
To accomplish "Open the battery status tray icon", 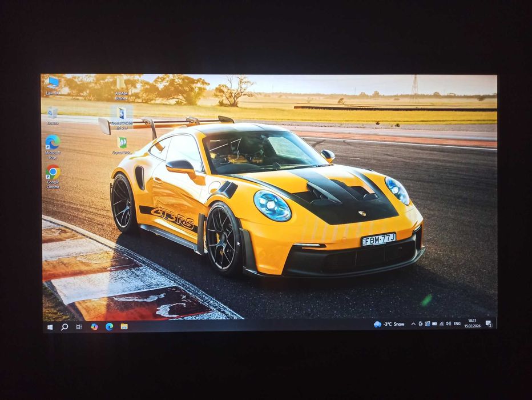I will pos(434,324).
